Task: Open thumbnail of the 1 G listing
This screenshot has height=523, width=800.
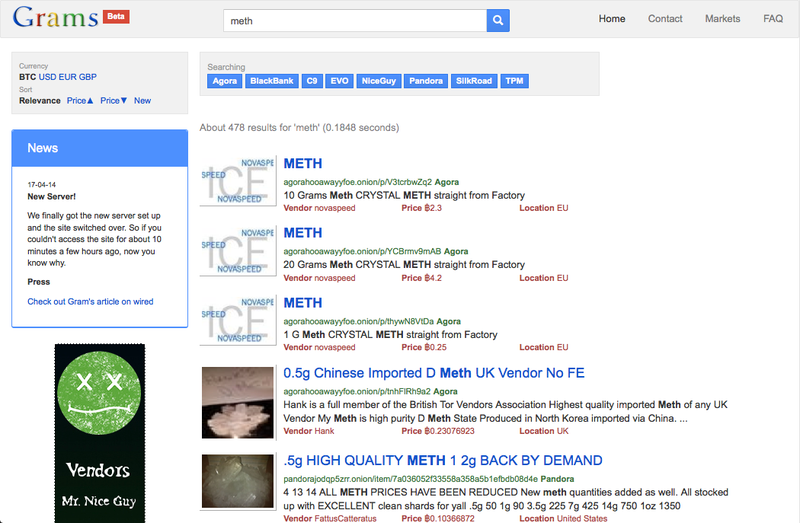Action: pyautogui.click(x=238, y=320)
